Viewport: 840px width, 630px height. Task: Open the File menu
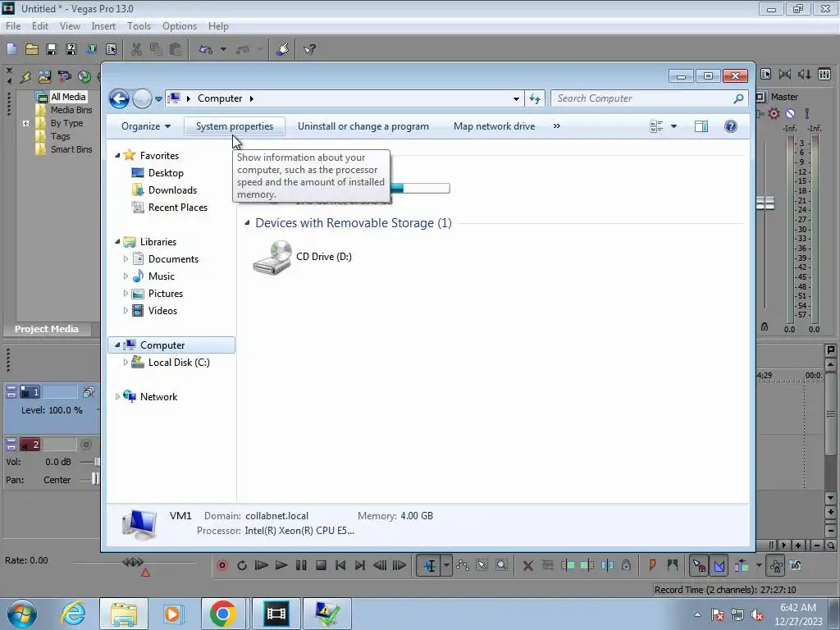(x=13, y=26)
